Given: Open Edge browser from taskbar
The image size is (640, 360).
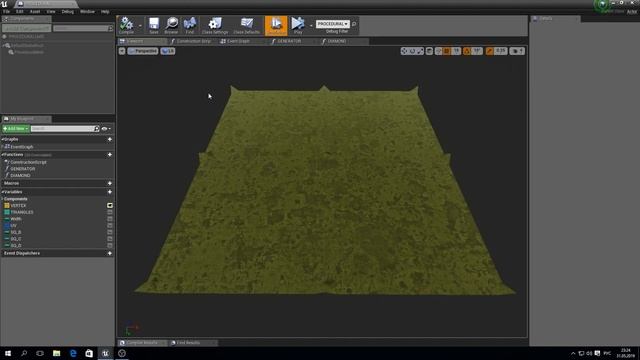Looking at the screenshot, I should click(x=73, y=353).
